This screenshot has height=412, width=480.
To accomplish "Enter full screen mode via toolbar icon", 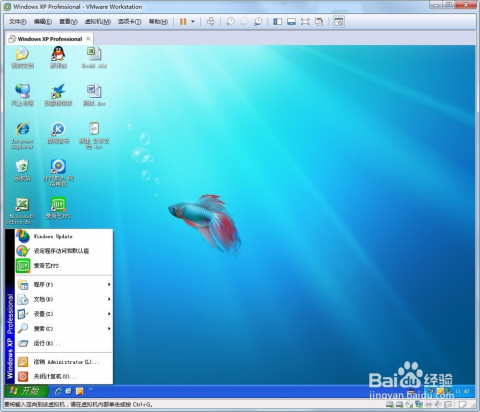I will coord(305,22).
